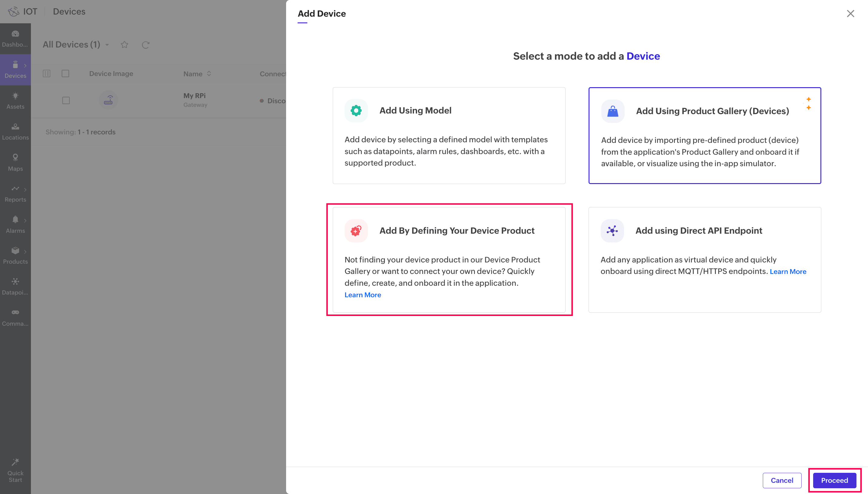Check the My RPi row checkbox
The width and height of the screenshot is (868, 494).
[66, 100]
